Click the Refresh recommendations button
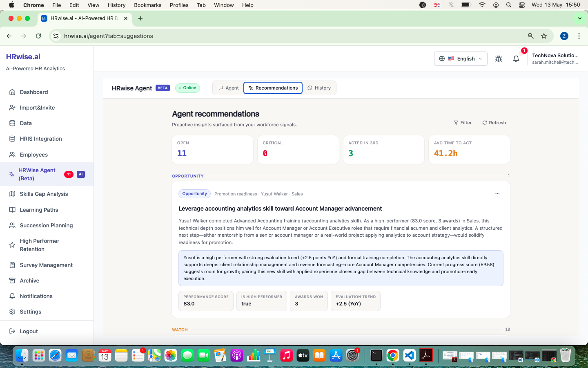The width and height of the screenshot is (588, 368). tap(494, 123)
